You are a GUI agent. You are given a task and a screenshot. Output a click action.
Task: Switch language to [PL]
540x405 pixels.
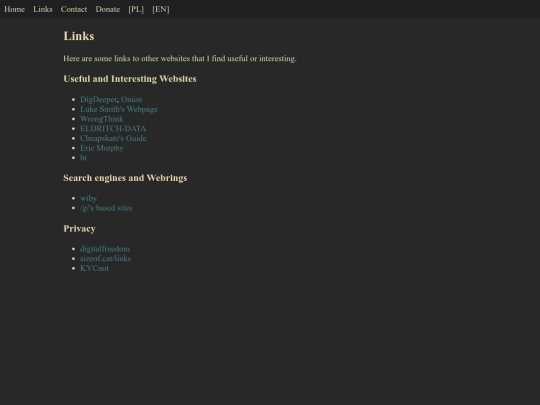[136, 9]
